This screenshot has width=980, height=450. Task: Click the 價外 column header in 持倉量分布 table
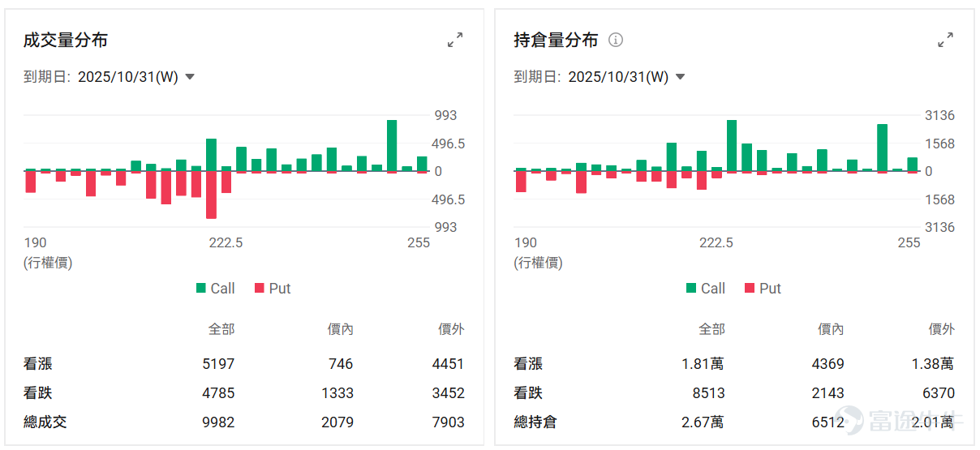click(x=942, y=329)
